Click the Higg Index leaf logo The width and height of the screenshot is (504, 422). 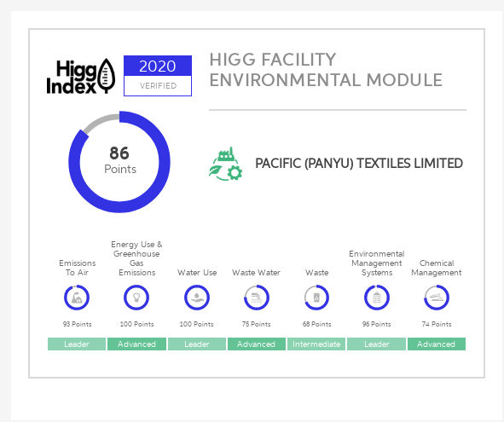click(81, 76)
